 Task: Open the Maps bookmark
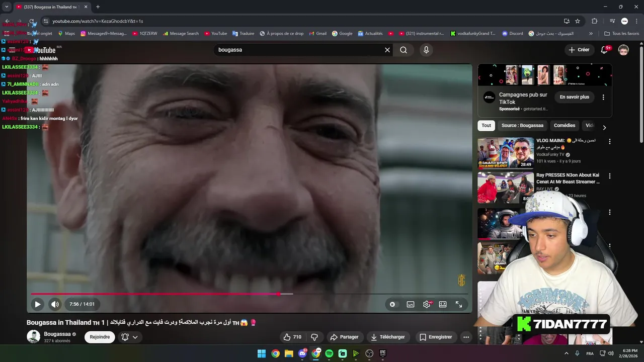(66, 34)
